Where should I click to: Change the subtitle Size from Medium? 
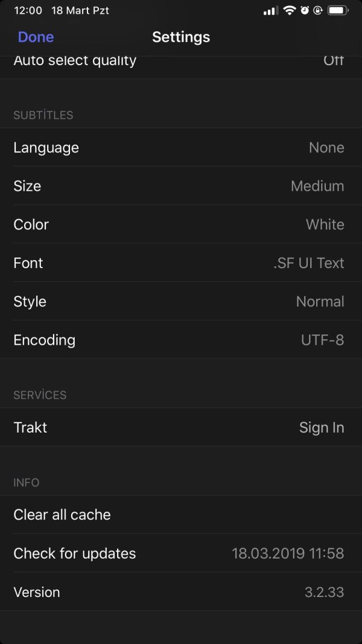tap(181, 186)
